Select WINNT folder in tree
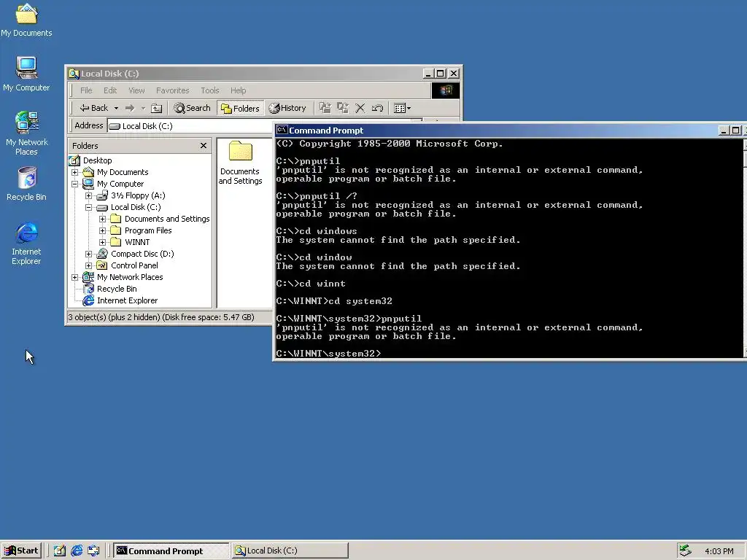Image resolution: width=747 pixels, height=560 pixels. [137, 242]
